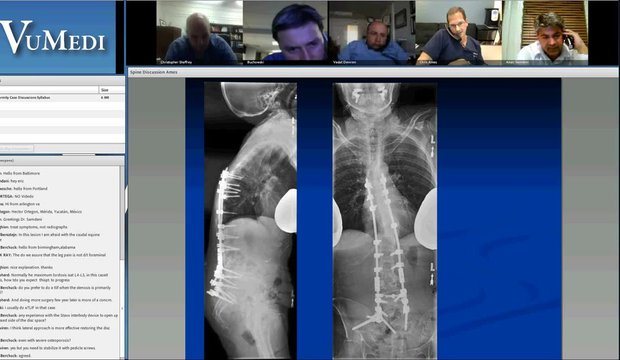Screen dimensions: 620x360
Task: Click the 'Hello from Baltimore' chat message
Action: point(21,173)
